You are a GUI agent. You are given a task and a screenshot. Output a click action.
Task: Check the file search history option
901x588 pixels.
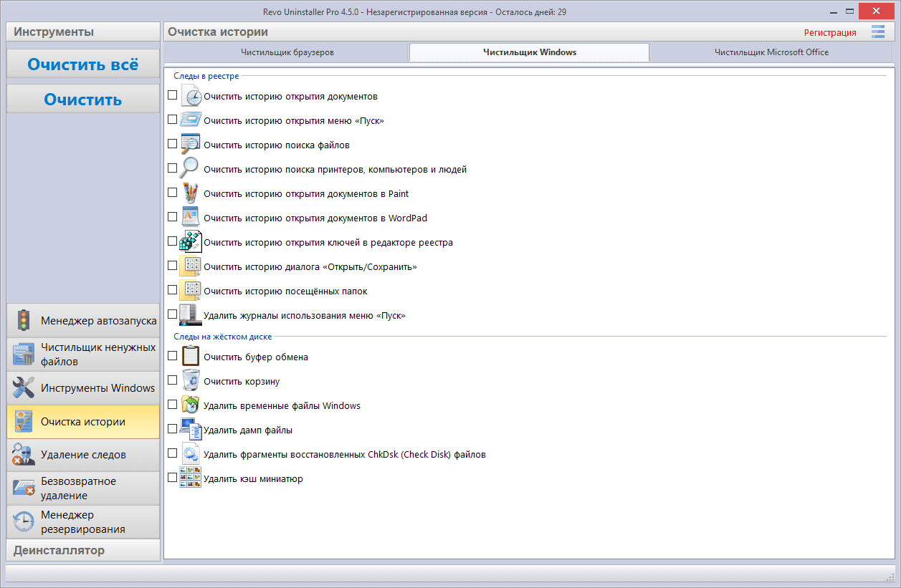tap(172, 143)
